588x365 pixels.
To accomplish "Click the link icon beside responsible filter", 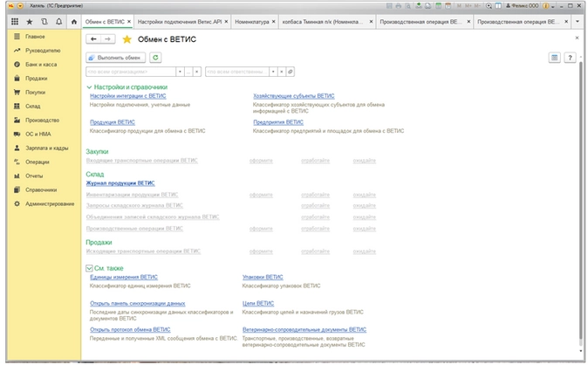I will tap(291, 72).
